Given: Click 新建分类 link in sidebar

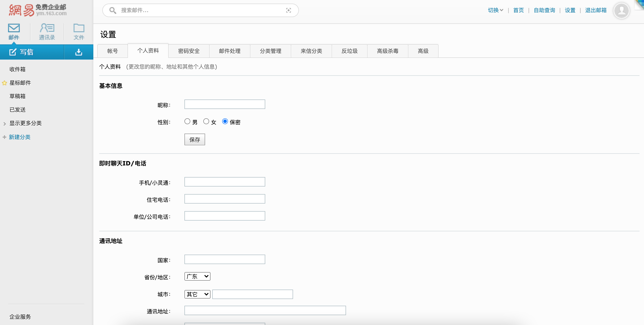Looking at the screenshot, I should point(20,137).
